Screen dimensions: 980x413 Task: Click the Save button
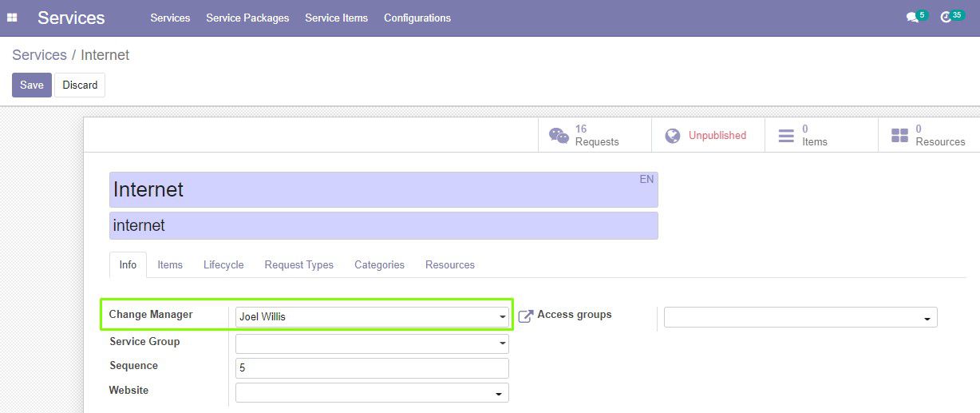(x=32, y=85)
